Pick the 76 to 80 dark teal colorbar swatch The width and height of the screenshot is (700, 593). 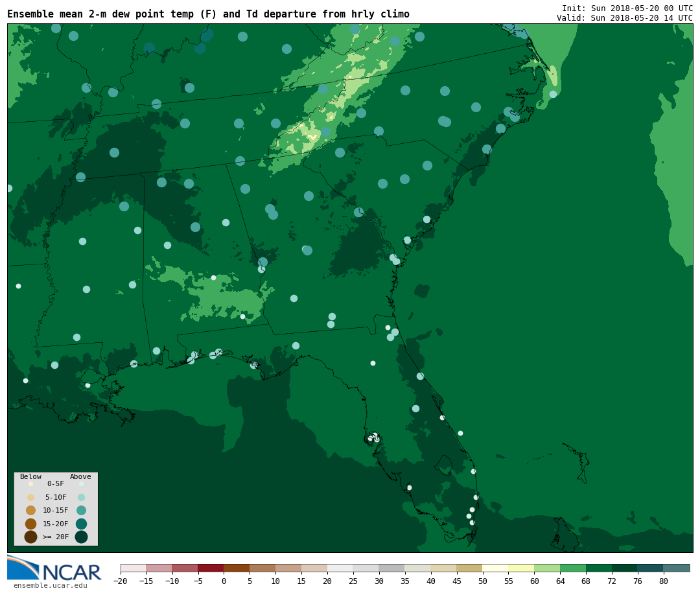click(x=651, y=568)
